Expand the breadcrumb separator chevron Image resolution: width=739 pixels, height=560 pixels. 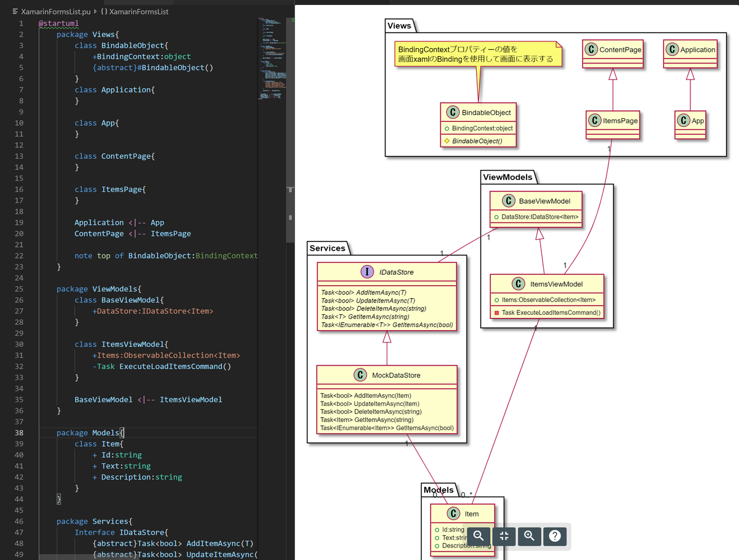[95, 11]
